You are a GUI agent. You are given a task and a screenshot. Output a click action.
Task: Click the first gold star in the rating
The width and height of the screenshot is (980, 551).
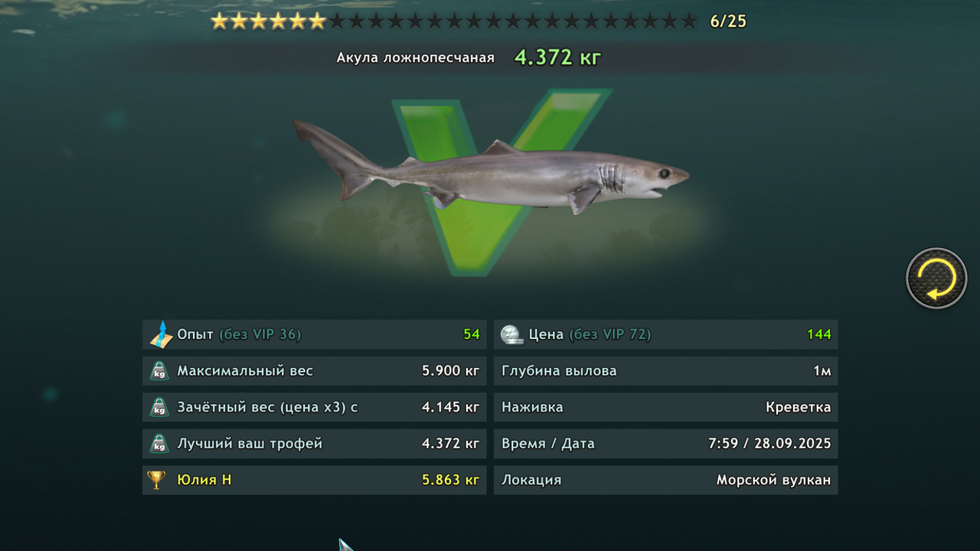tap(220, 21)
